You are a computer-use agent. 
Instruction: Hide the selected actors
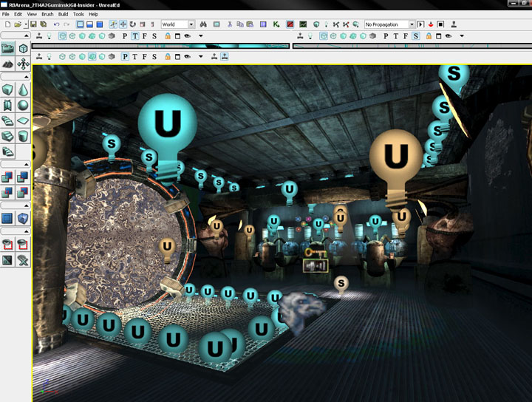[x=23, y=245]
